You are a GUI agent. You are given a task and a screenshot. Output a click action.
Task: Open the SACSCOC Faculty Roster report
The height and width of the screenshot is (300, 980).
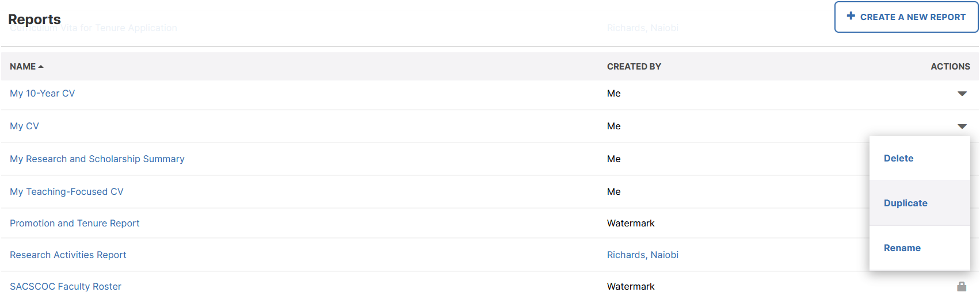click(x=65, y=287)
